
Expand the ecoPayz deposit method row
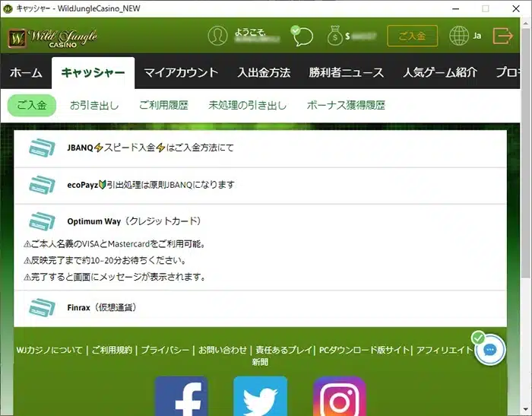(260, 186)
